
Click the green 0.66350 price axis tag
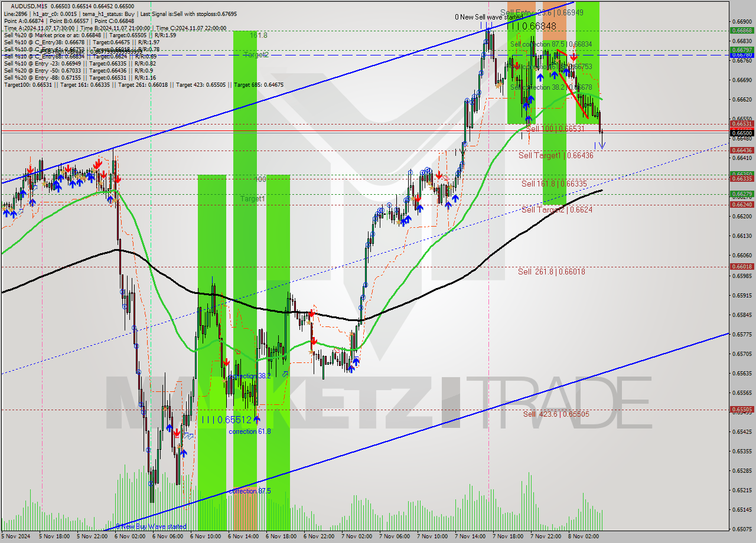[742, 174]
